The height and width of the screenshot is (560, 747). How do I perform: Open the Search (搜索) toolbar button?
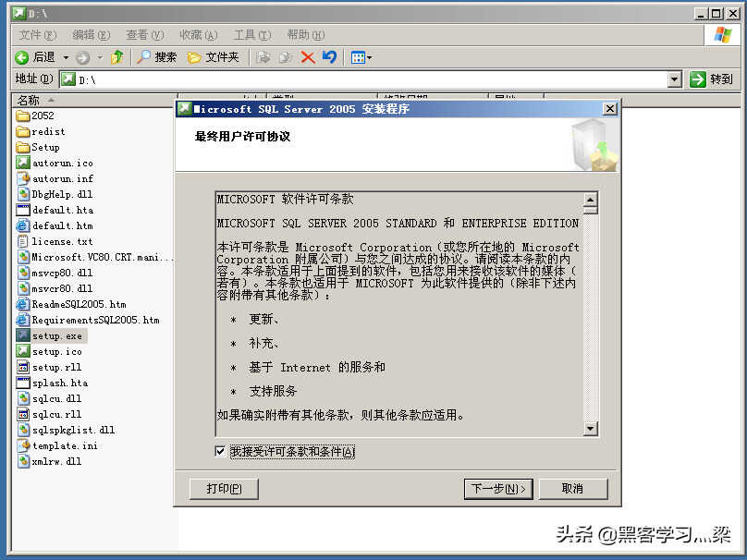[157, 57]
